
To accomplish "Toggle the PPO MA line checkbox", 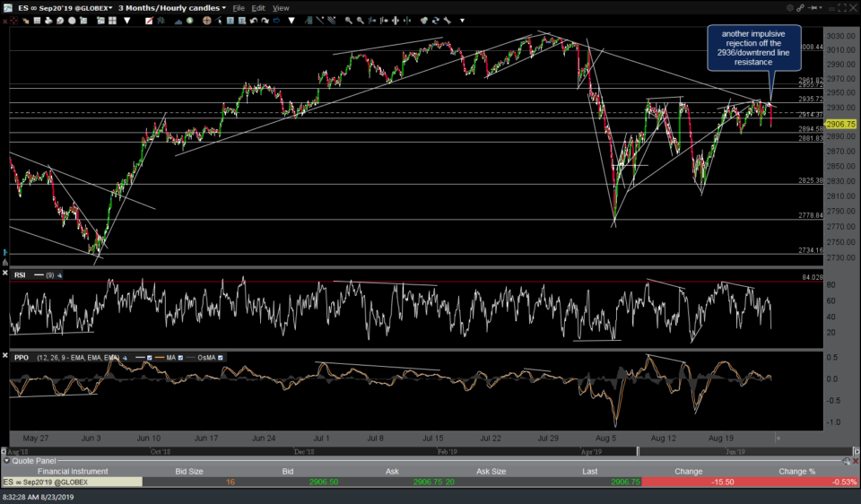I will coord(180,358).
